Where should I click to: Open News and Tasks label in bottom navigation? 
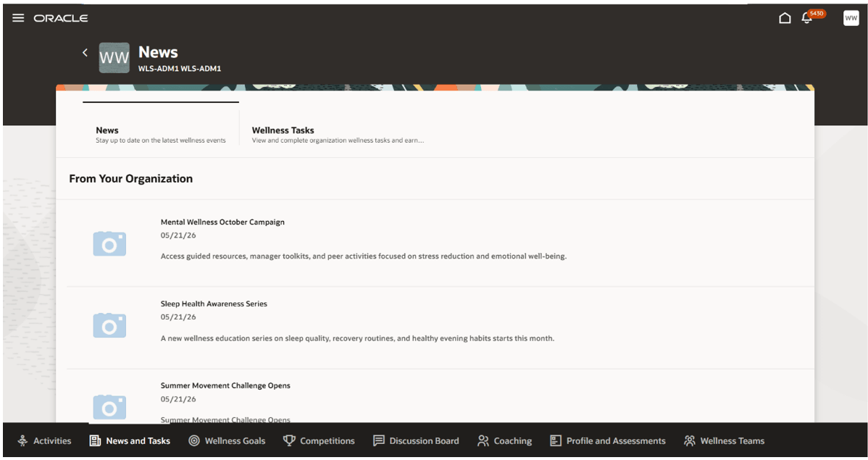point(138,441)
